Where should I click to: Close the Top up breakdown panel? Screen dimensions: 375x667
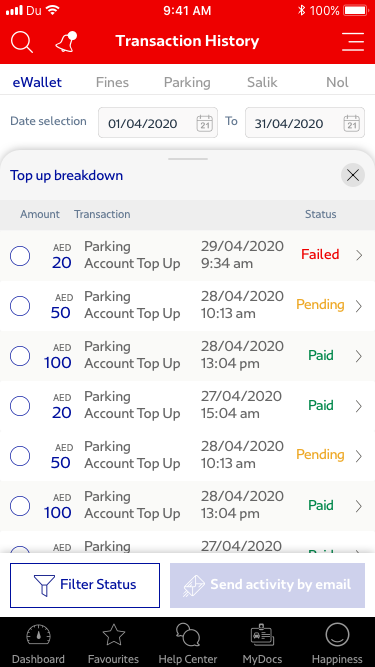[x=353, y=175]
